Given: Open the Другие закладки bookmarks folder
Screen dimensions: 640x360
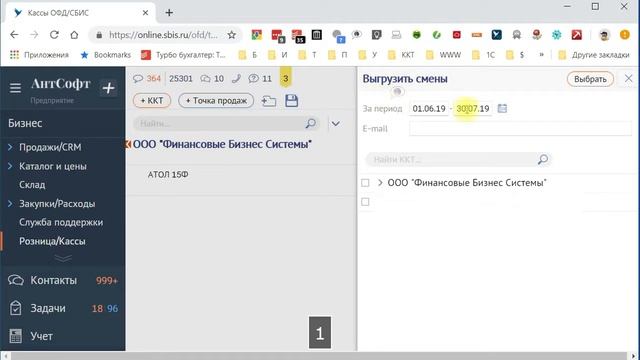Looking at the screenshot, I should tap(594, 55).
